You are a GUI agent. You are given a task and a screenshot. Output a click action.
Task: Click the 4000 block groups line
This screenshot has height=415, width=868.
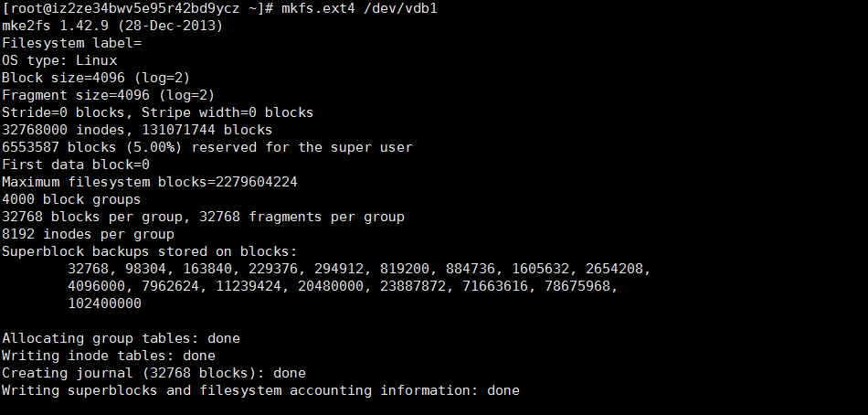pyautogui.click(x=71, y=199)
